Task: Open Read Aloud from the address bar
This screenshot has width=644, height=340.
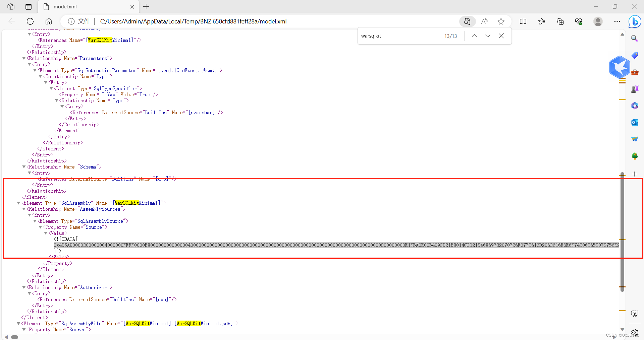Action: coord(484,21)
